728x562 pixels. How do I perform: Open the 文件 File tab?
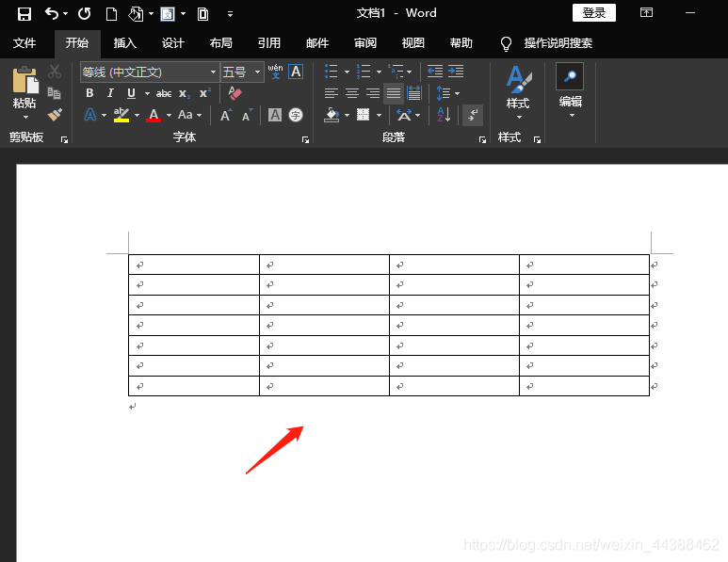click(24, 43)
